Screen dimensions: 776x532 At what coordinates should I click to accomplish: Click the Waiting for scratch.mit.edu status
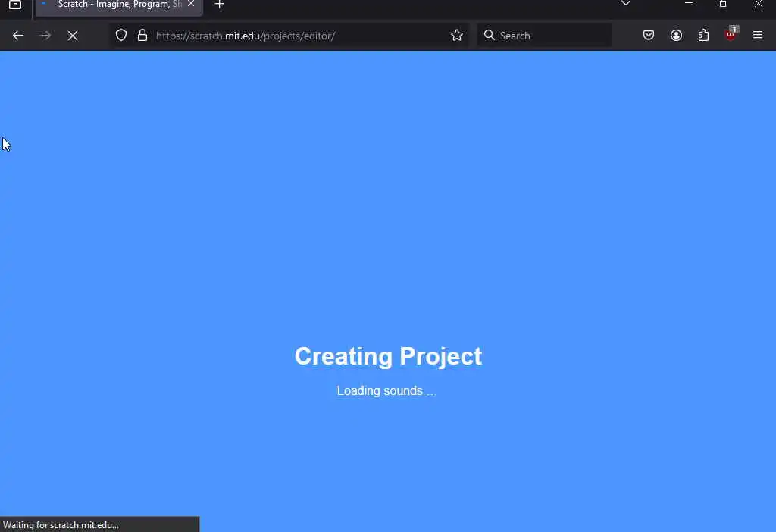[61, 525]
